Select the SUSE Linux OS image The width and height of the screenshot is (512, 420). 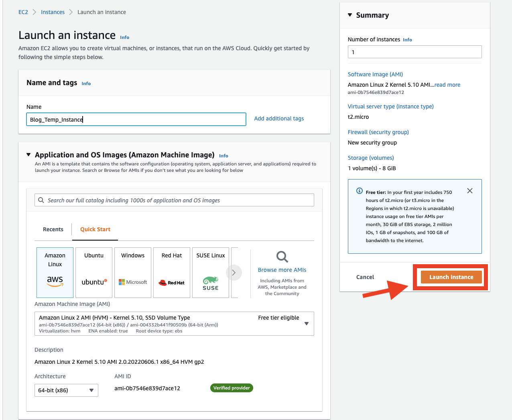pos(210,272)
